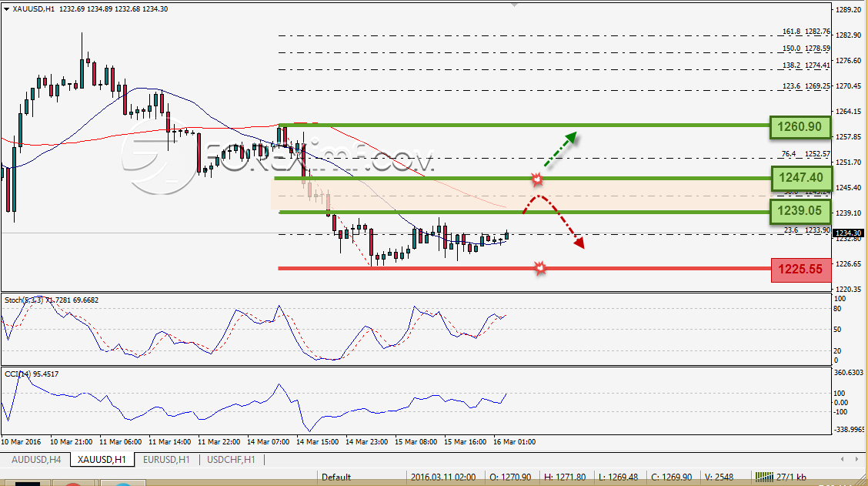The image size is (868, 486).
Task: Select the green 1247.40 price label
Action: (801, 178)
